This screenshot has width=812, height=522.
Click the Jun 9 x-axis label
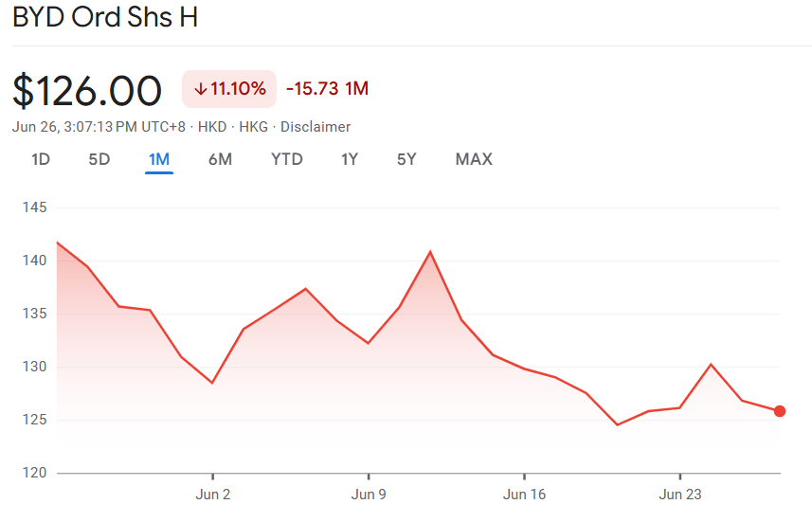click(x=369, y=494)
